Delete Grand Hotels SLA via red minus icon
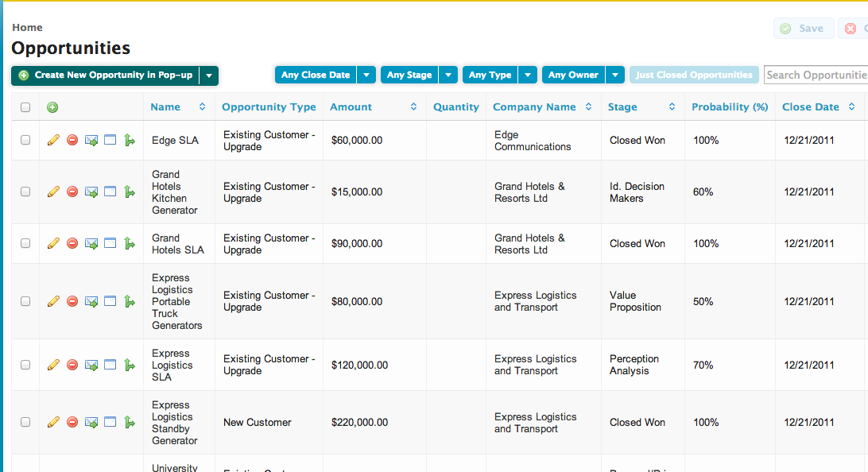The height and width of the screenshot is (472, 868). pos(72,243)
